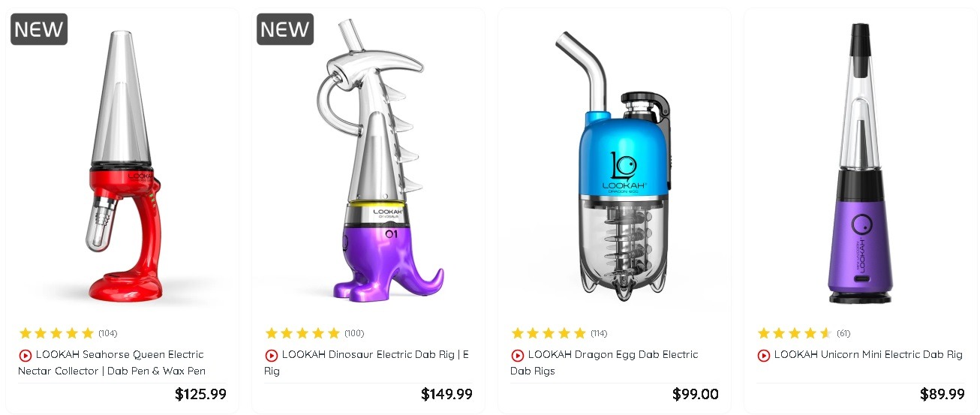980x415 pixels.
Task: Click the star rating for Unicorn Mini
Action: pyautogui.click(x=795, y=333)
